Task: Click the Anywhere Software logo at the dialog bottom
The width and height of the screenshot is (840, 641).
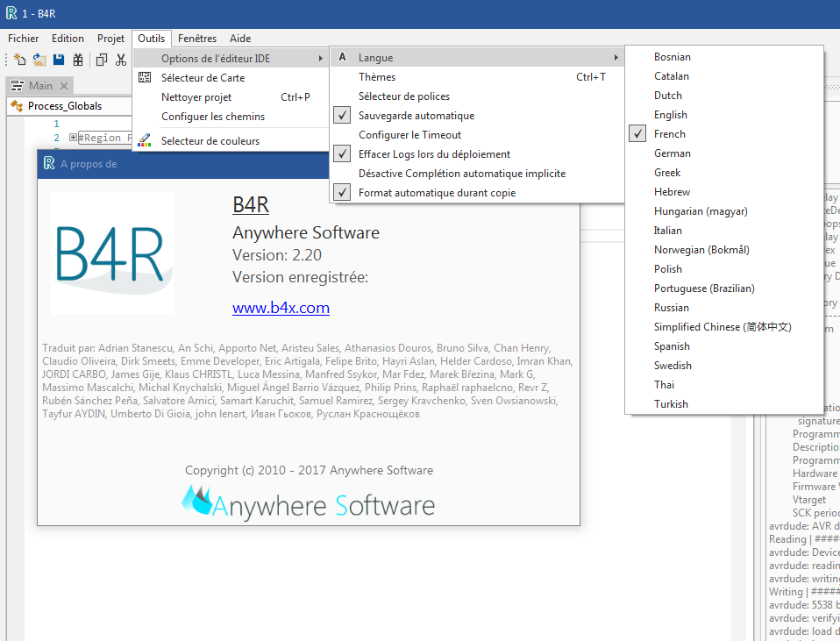Action: coord(308,502)
